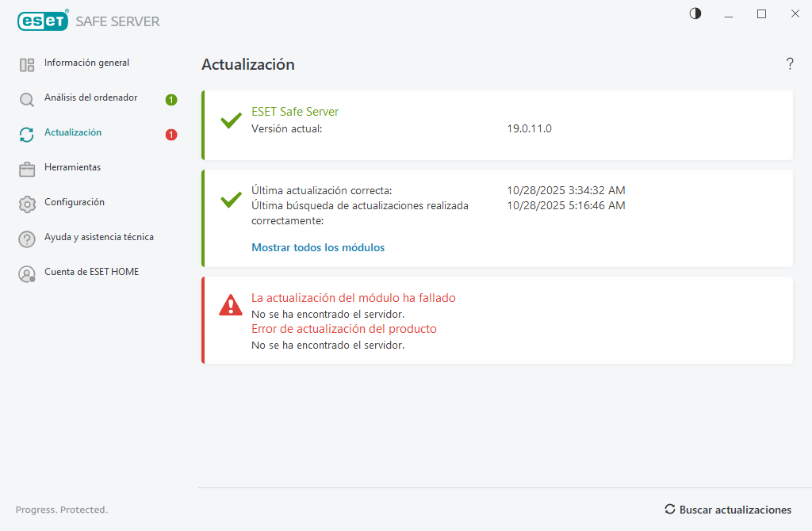Click the Error de actualización del producto text
Viewport: 812px width, 531px height.
(x=343, y=328)
